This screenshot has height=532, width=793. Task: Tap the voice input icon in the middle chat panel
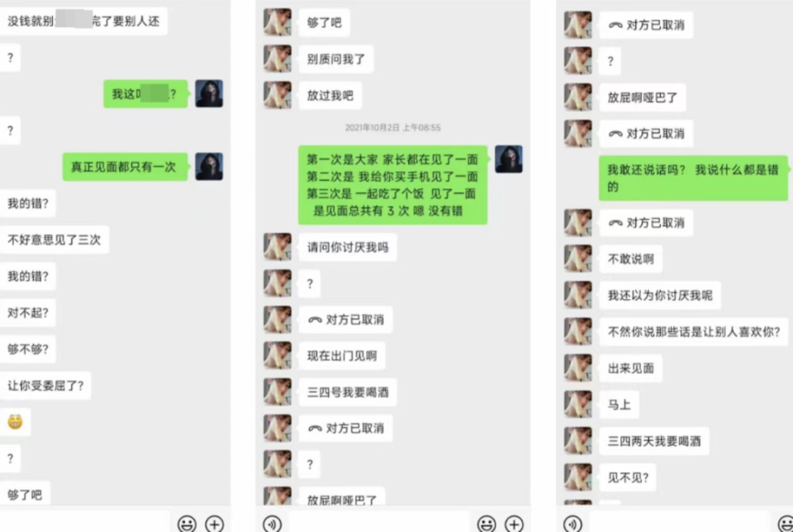273,524
